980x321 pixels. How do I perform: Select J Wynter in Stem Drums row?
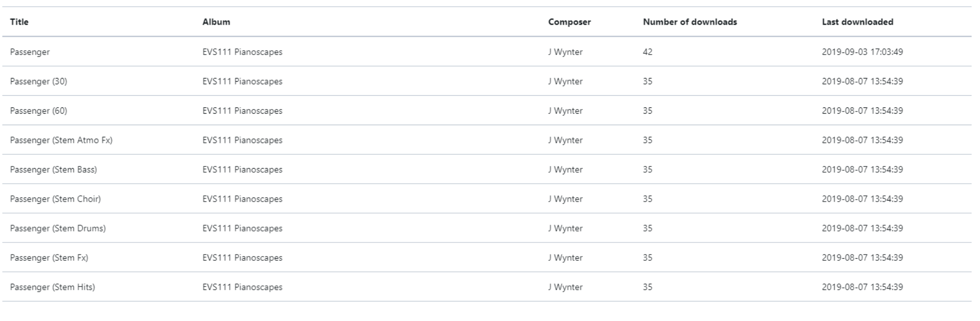click(x=565, y=228)
